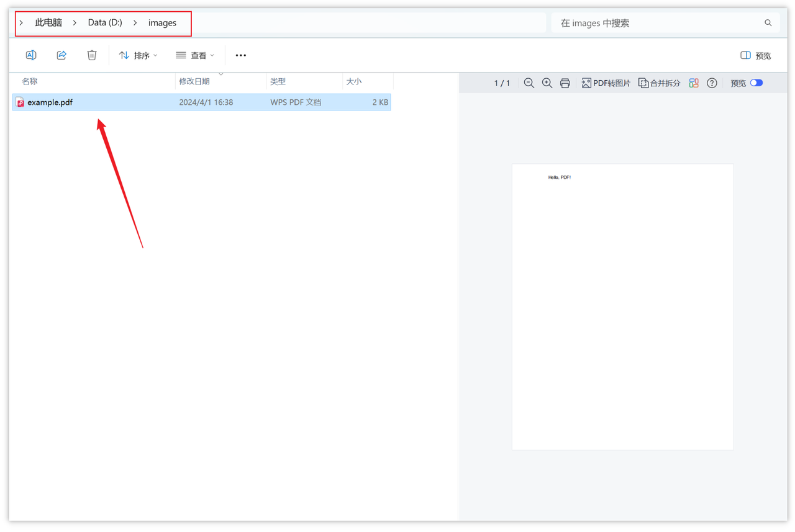This screenshot has width=795, height=532.
Task: Click the Rename icon in toolbar
Action: tap(31, 55)
